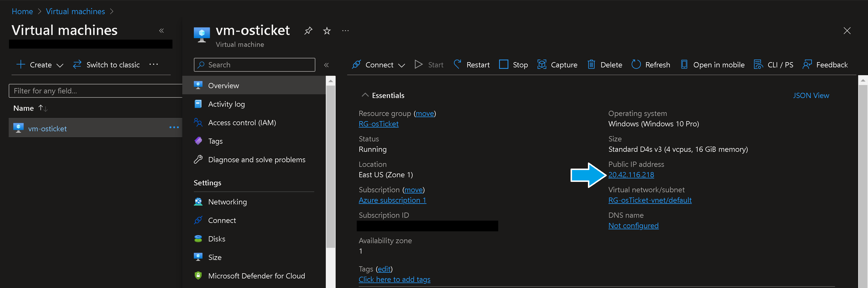Image resolution: width=868 pixels, height=288 pixels.
Task: Open more commands ellipsis beside Switch to classic
Action: (x=154, y=64)
